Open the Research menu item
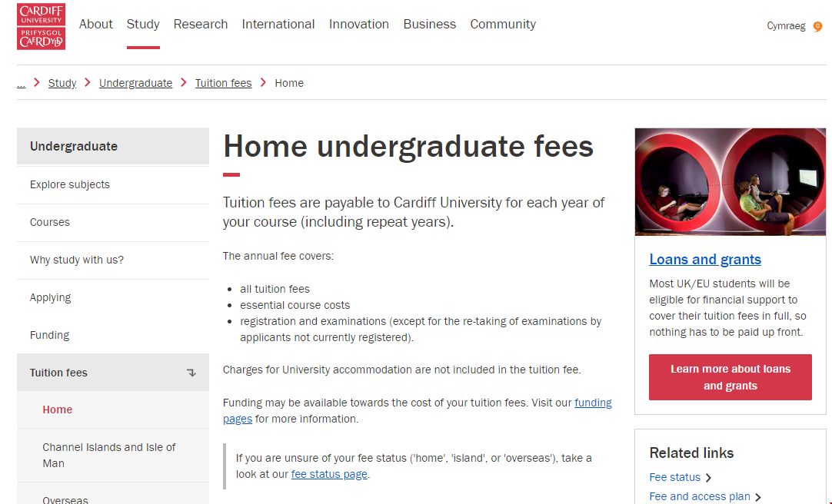832x504 pixels. (200, 24)
